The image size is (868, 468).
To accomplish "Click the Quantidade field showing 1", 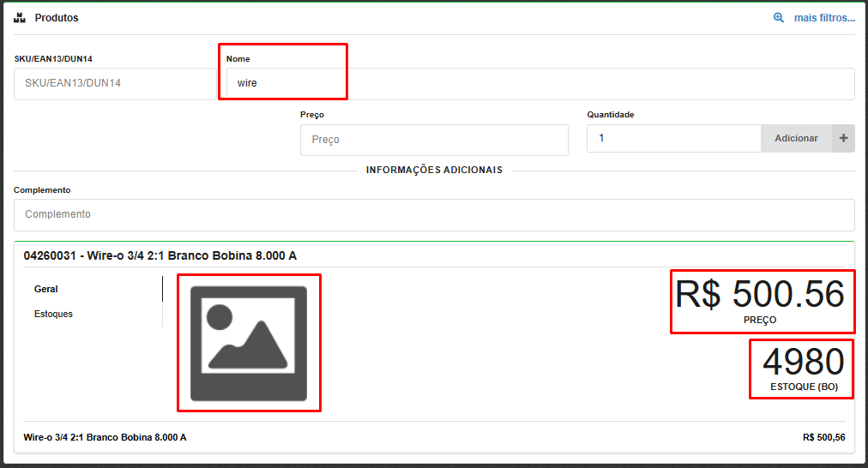I will [x=673, y=138].
